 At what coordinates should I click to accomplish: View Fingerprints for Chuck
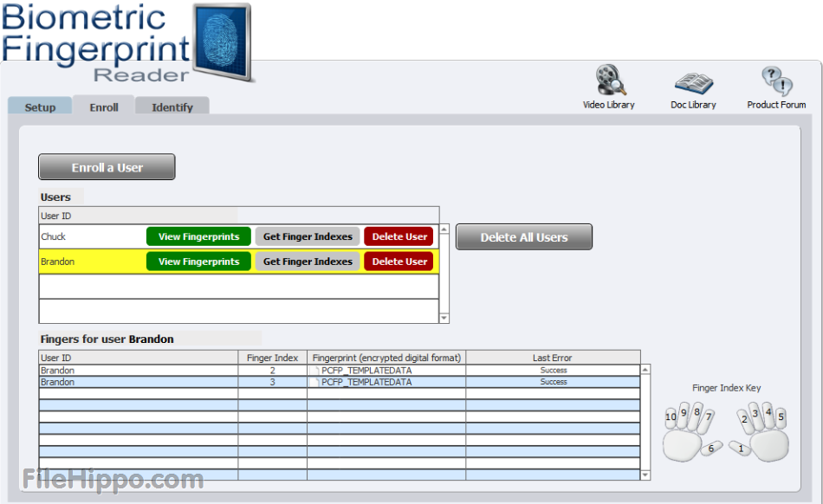click(198, 236)
